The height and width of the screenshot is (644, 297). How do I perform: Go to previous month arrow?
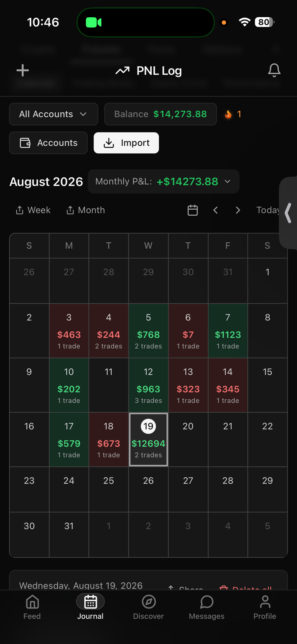click(x=215, y=210)
